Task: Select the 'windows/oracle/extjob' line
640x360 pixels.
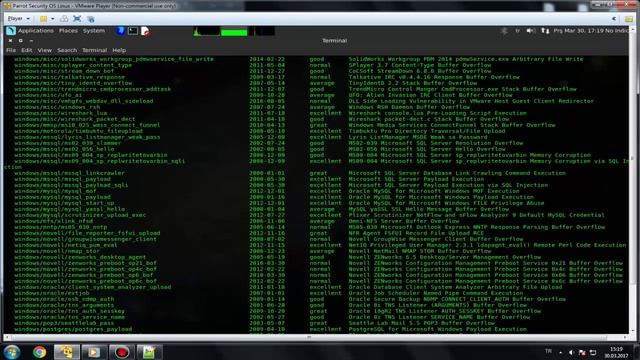Action: (x=52, y=293)
